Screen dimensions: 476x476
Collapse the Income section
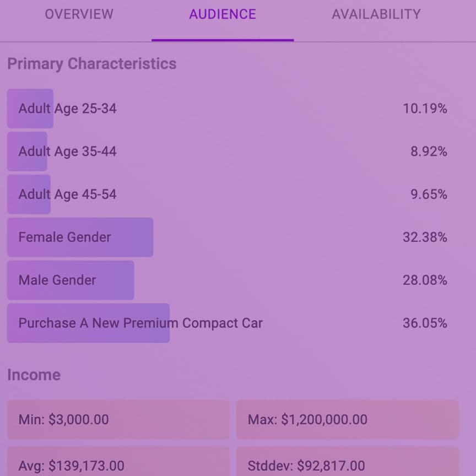(x=34, y=375)
